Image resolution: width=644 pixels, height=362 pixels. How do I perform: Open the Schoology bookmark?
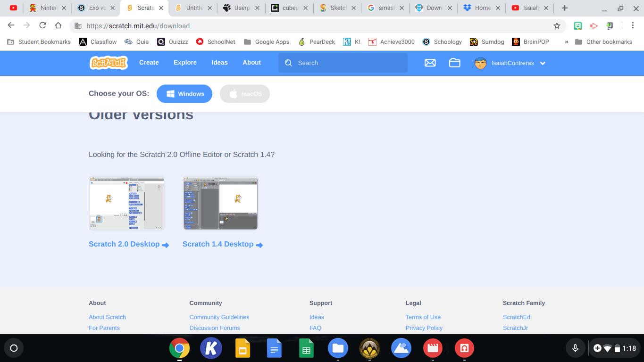pyautogui.click(x=442, y=42)
